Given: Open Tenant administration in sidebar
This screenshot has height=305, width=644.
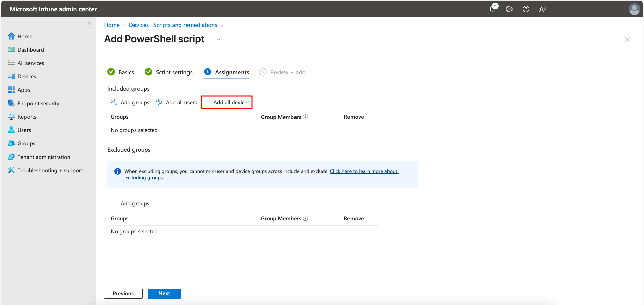Looking at the screenshot, I should point(39,157).
